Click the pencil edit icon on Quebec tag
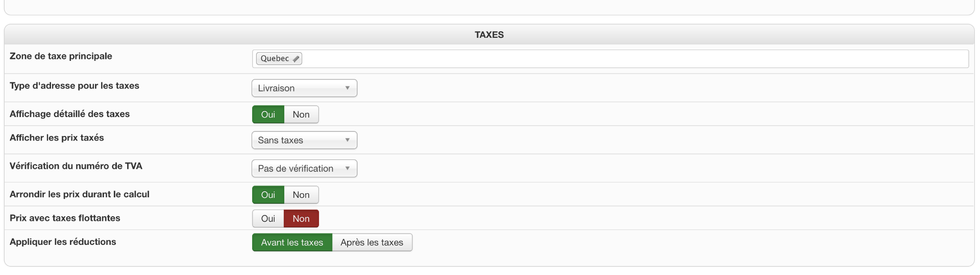 [x=296, y=59]
